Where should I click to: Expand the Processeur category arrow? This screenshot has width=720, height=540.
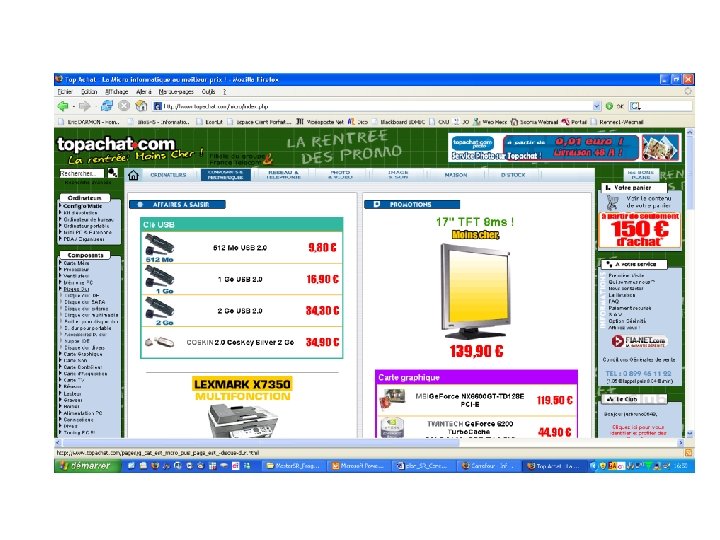60,269
